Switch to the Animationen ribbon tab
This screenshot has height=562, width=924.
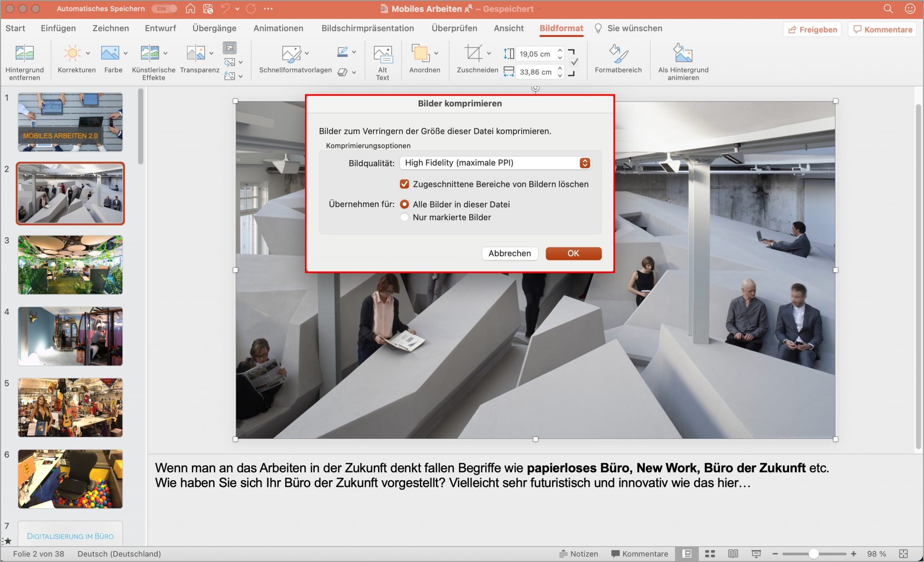click(278, 28)
